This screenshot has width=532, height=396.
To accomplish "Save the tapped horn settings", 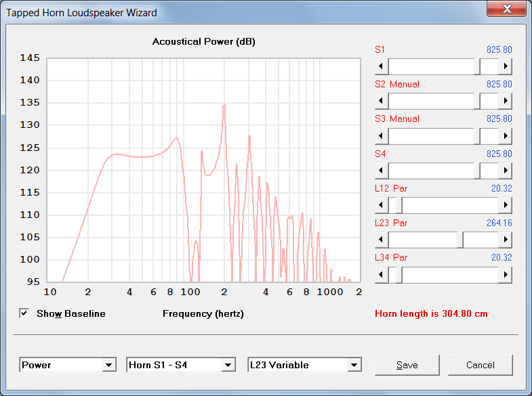I will [x=407, y=365].
